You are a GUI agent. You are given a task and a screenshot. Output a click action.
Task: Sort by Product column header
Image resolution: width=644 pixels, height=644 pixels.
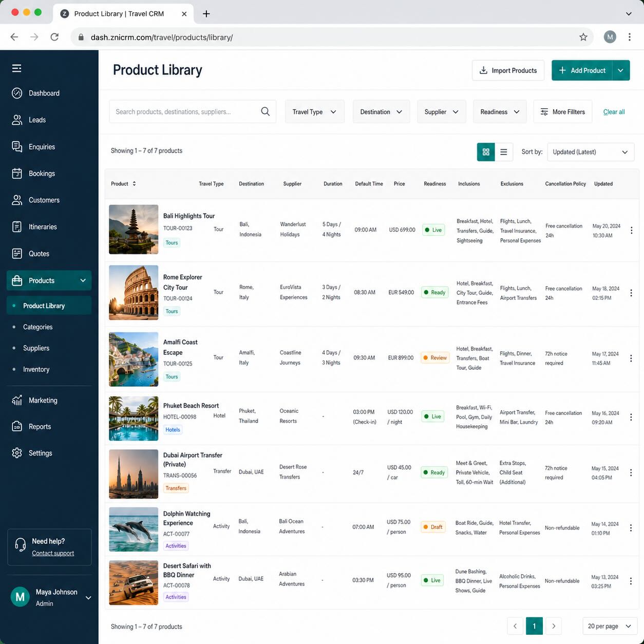pos(123,183)
